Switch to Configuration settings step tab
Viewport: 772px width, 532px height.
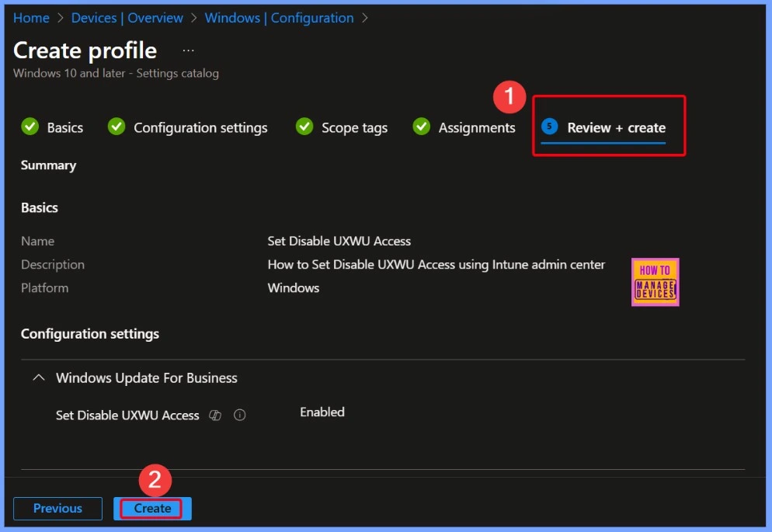point(200,127)
